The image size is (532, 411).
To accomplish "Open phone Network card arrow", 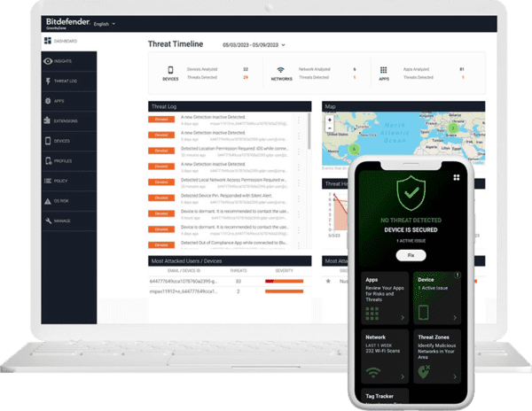I will point(403,376).
